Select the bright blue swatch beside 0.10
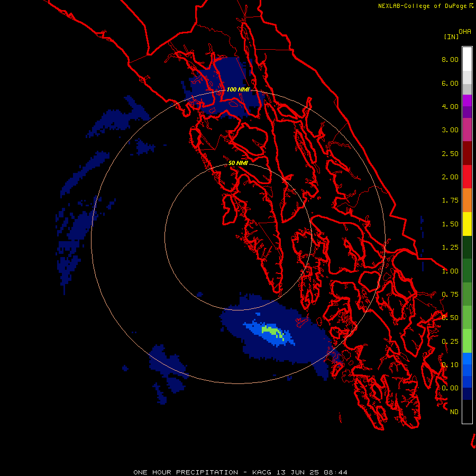Viewport: 476px width, 476px height. 467,359
